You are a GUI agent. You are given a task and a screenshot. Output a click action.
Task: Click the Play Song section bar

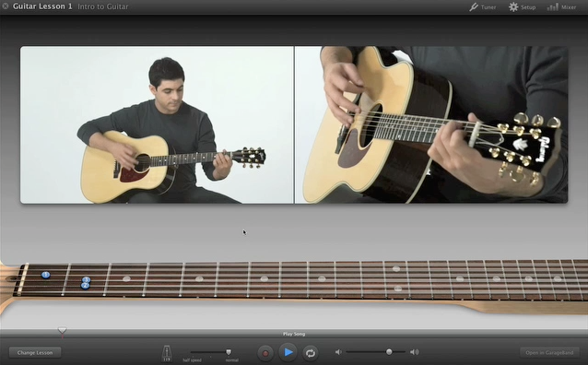tap(294, 334)
